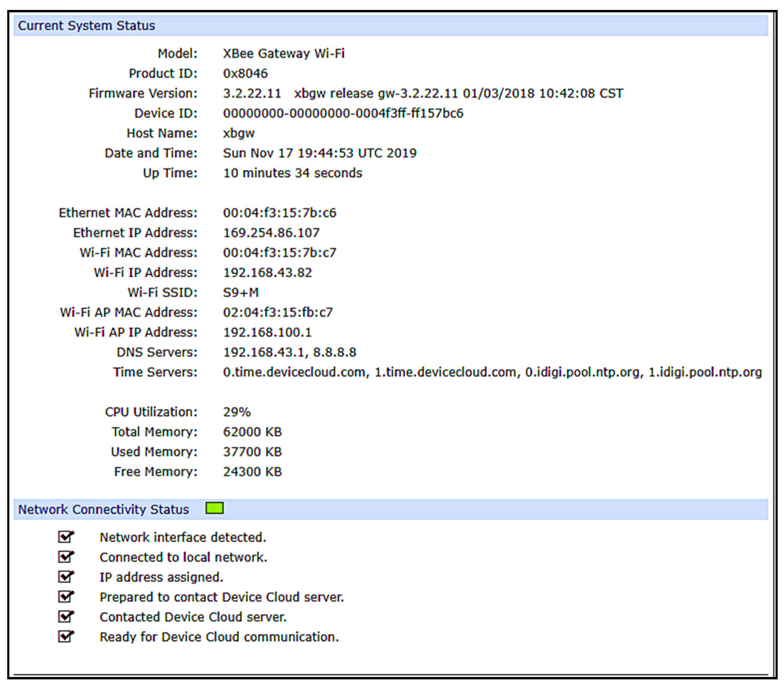
Task: Click the DNS Servers value
Action: click(x=290, y=352)
